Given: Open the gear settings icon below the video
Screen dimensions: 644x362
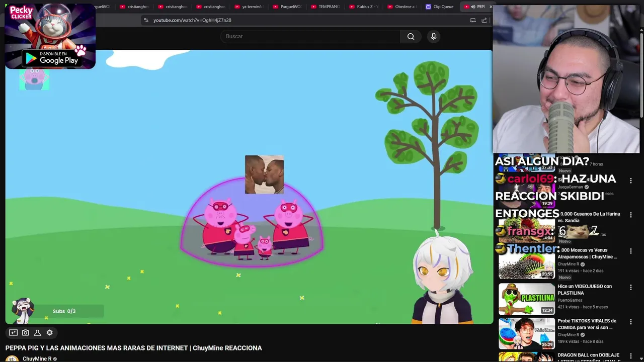Looking at the screenshot, I should coord(49,332).
